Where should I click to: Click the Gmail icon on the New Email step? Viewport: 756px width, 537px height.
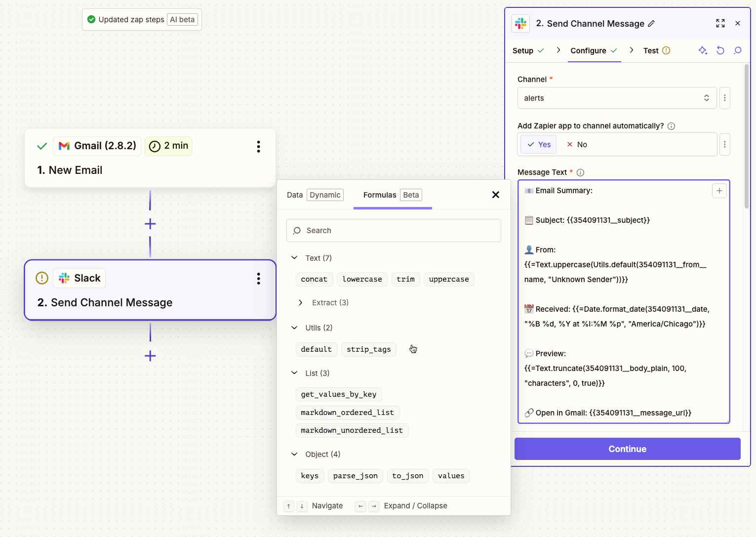65,146
